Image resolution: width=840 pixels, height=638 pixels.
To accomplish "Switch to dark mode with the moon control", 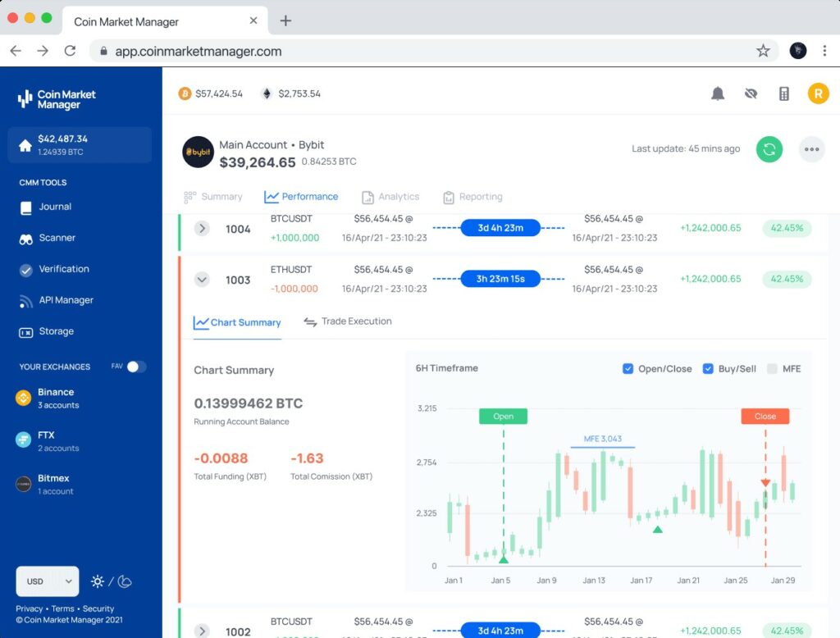I will point(124,581).
